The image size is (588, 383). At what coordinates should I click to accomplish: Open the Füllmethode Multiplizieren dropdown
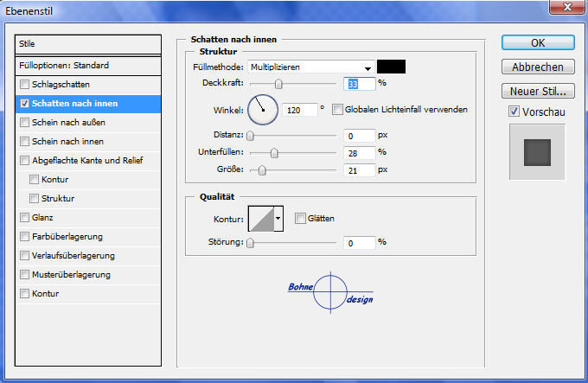coord(311,67)
